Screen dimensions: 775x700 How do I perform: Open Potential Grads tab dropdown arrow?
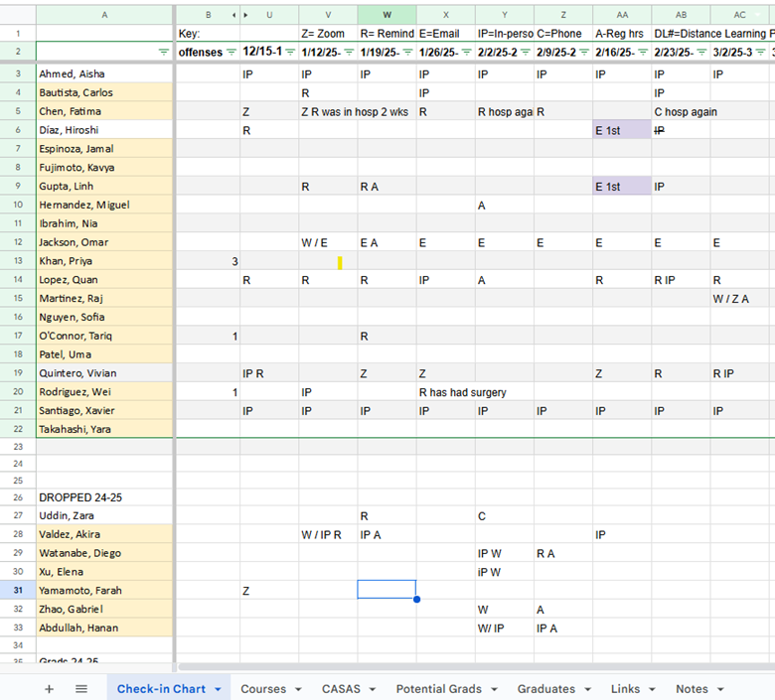[494, 689]
